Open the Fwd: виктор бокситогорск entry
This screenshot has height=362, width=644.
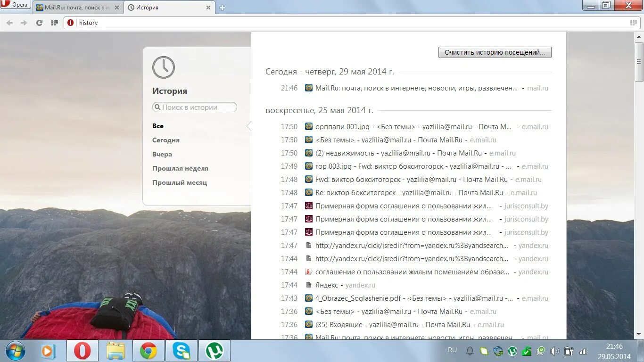pyautogui.click(x=412, y=180)
